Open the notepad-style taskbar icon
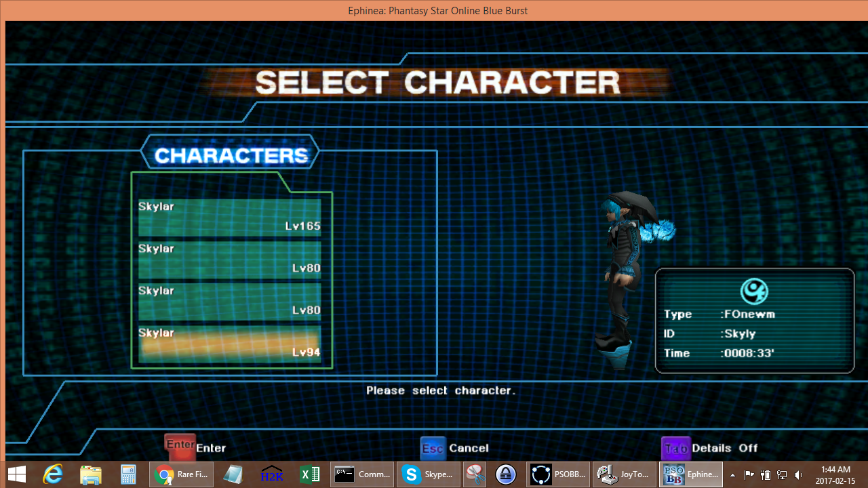This screenshot has width=868, height=488. 233,474
